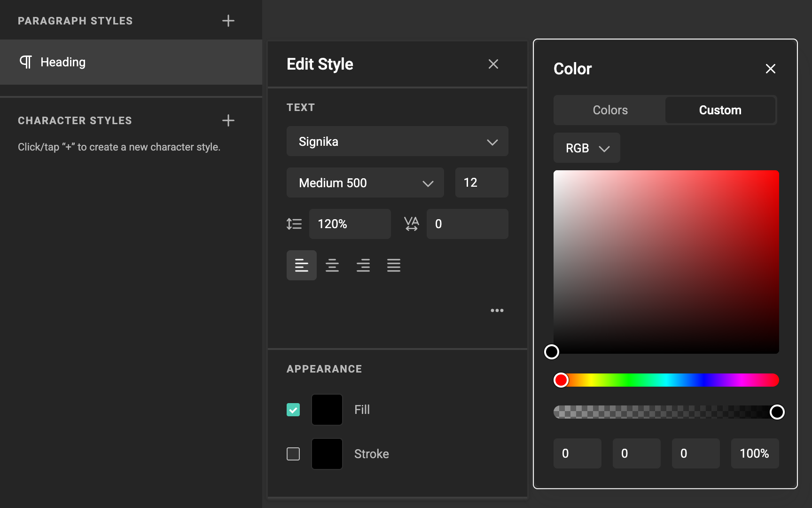This screenshot has height=508, width=812.
Task: Select center text alignment
Action: (332, 265)
